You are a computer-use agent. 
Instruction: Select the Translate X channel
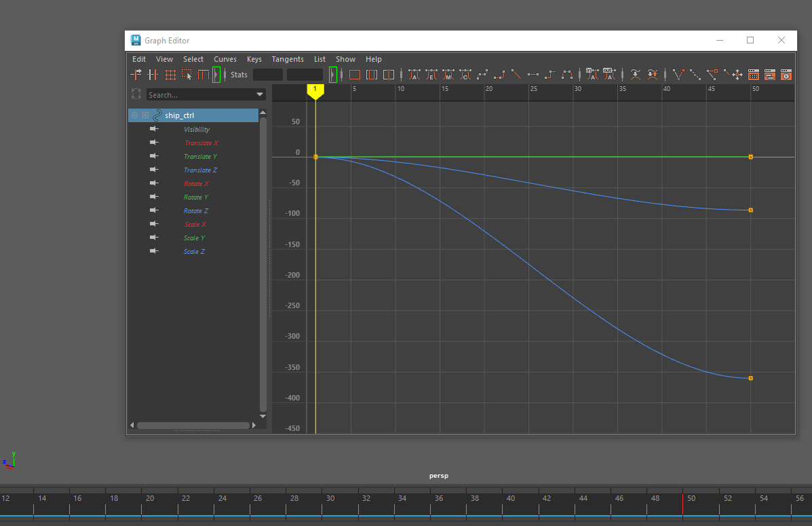(201, 143)
